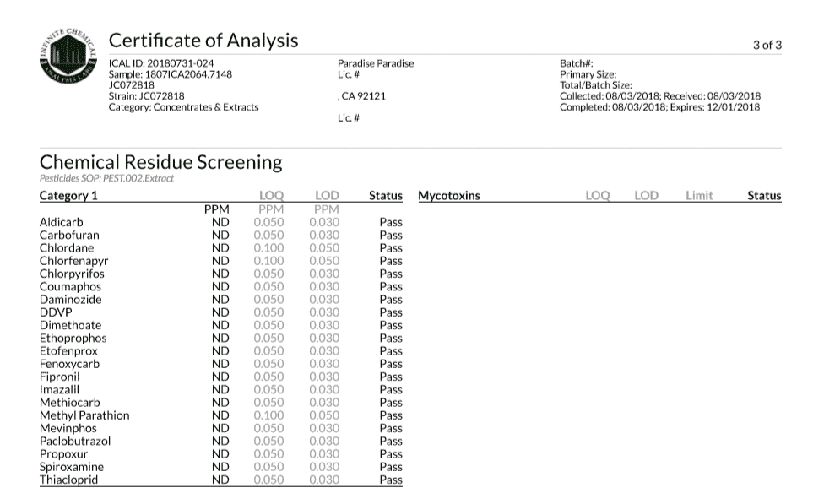This screenshot has height=504, width=824.
Task: Select the Certificate of Analysis title
Action: pyautogui.click(x=203, y=41)
